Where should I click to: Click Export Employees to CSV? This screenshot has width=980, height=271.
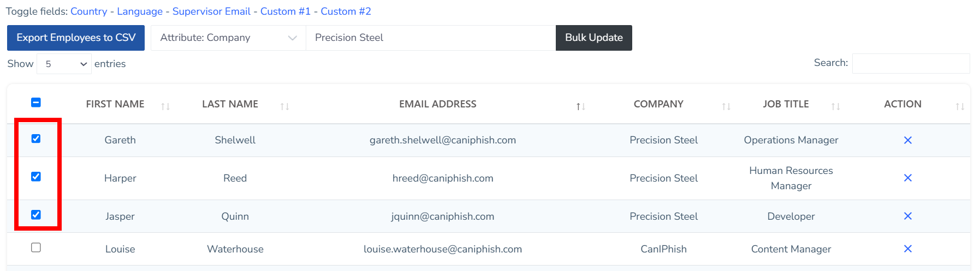tap(76, 38)
